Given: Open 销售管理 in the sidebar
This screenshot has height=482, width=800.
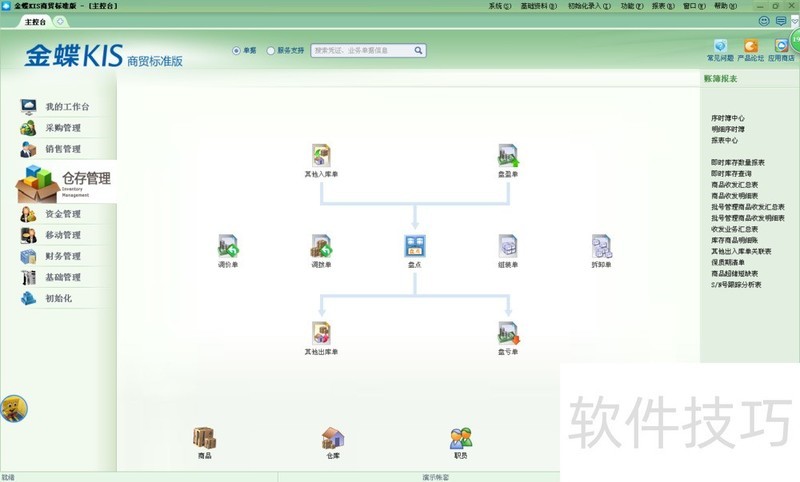Looking at the screenshot, I should click(x=63, y=149).
